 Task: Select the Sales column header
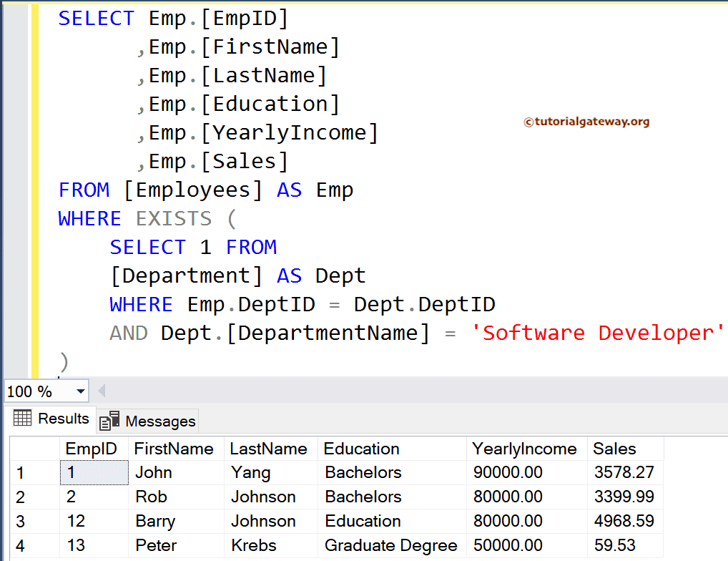(614, 449)
